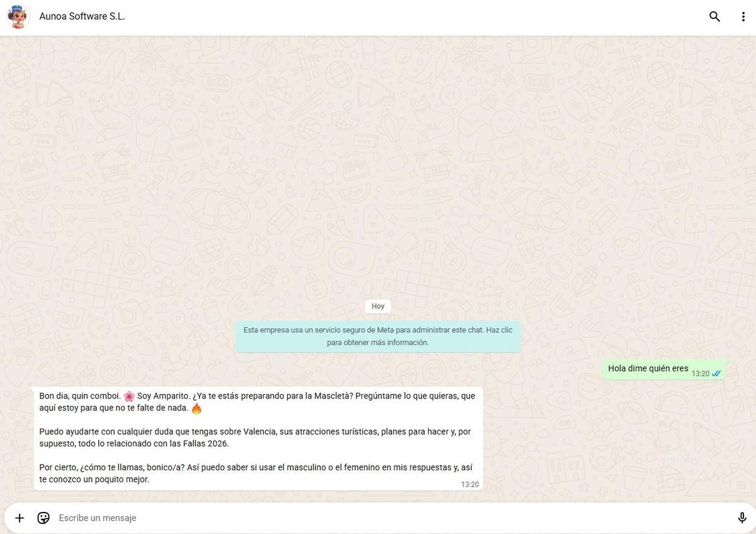Open the 'Haz clic para obtener más información' link

[378, 342]
